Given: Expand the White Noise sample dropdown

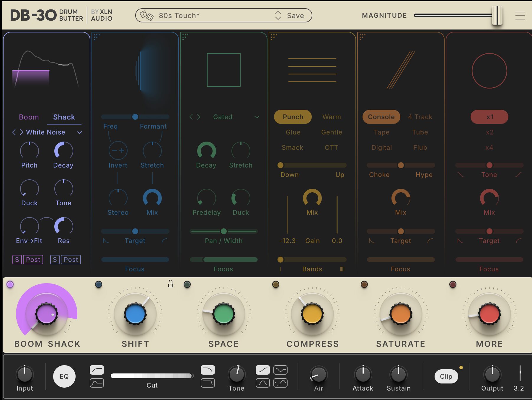Looking at the screenshot, I should click(x=79, y=132).
